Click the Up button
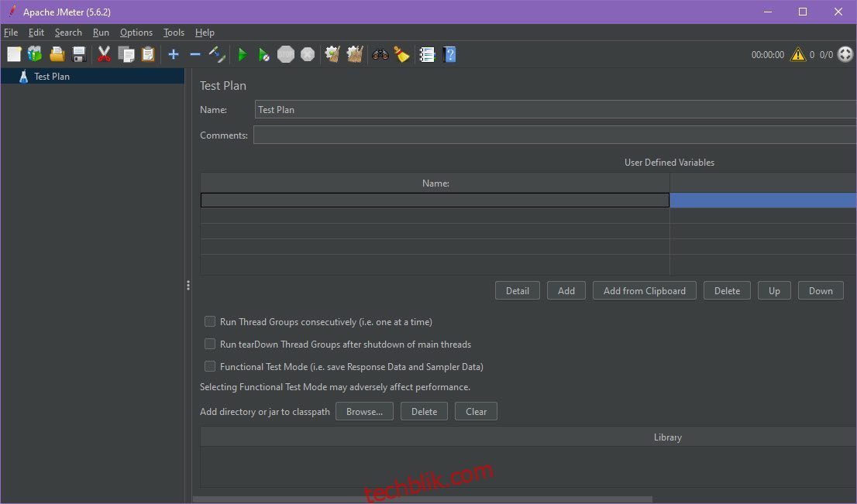 pyautogui.click(x=774, y=290)
